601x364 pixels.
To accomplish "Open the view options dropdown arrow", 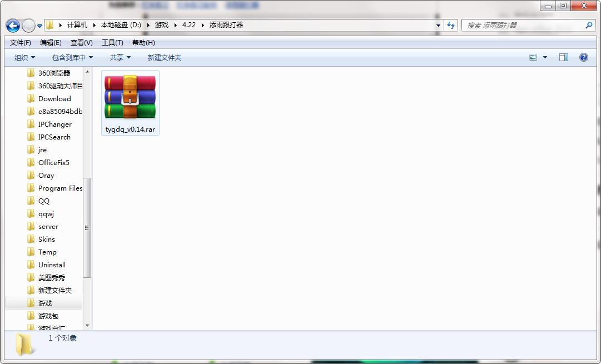I will 545,57.
